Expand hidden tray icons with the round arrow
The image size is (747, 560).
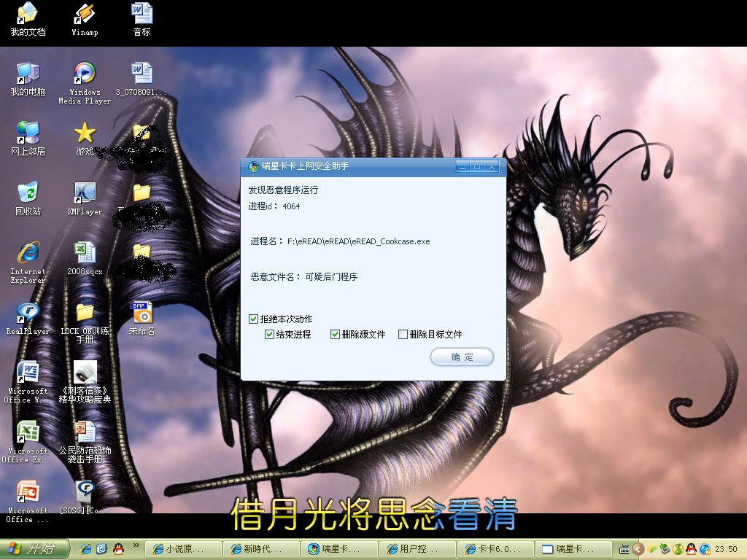click(638, 549)
